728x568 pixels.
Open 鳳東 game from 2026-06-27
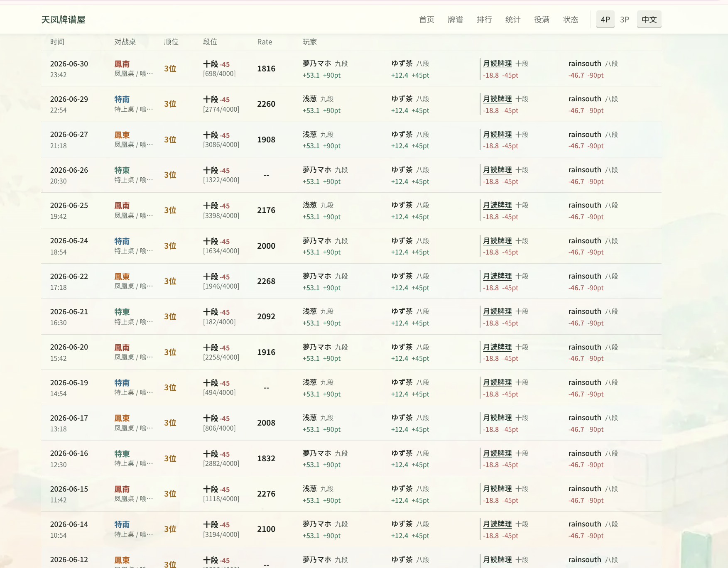pos(122,135)
